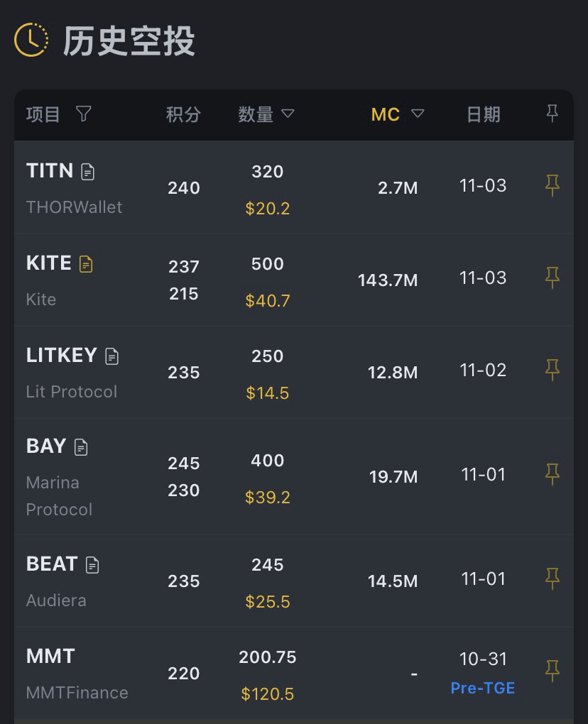Image resolution: width=588 pixels, height=724 pixels.
Task: Open the BEAT project name
Action: (x=51, y=564)
